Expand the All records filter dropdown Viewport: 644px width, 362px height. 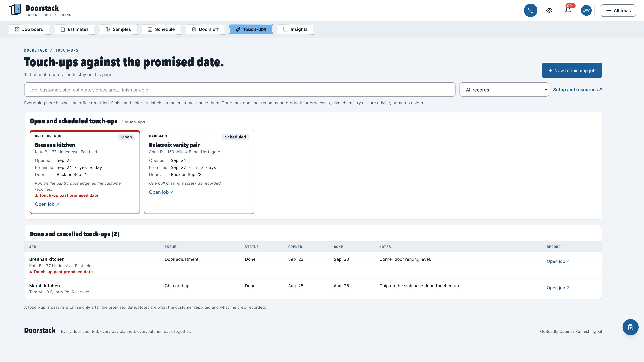point(504,90)
